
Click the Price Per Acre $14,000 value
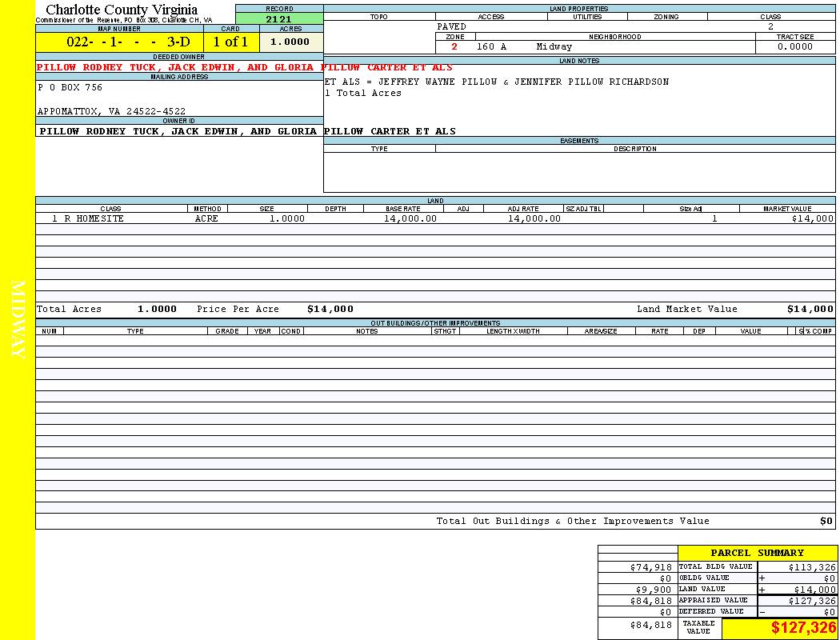tap(330, 309)
